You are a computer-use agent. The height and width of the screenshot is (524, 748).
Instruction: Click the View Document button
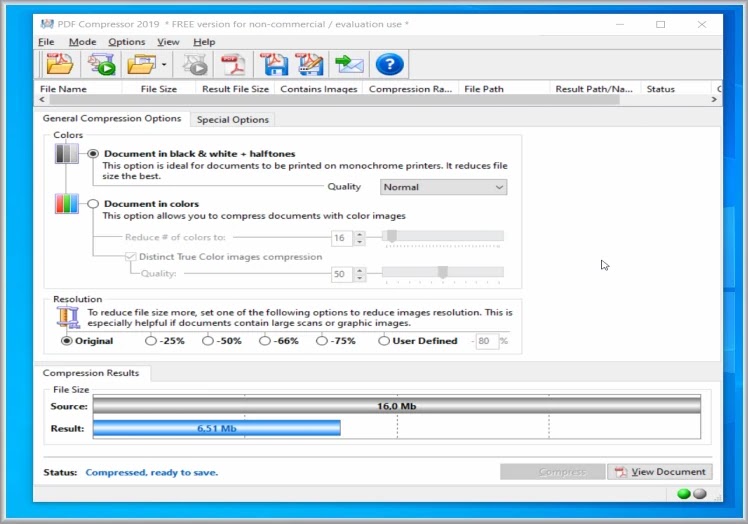click(660, 472)
